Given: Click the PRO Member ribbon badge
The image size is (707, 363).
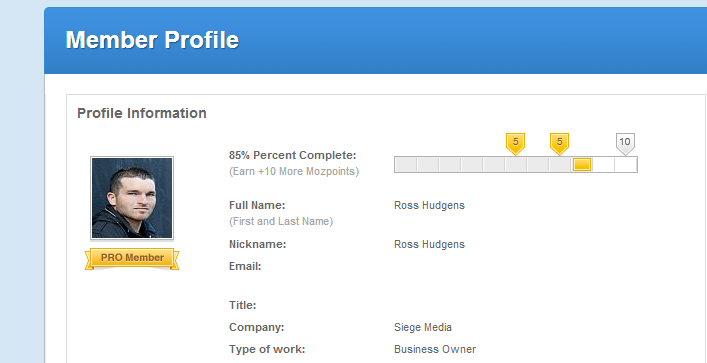Looking at the screenshot, I should point(132,259).
